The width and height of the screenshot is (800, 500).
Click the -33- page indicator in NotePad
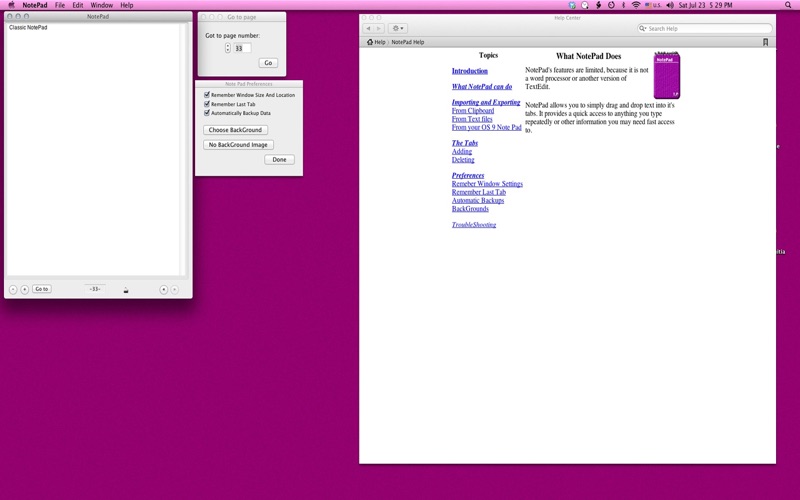point(95,289)
